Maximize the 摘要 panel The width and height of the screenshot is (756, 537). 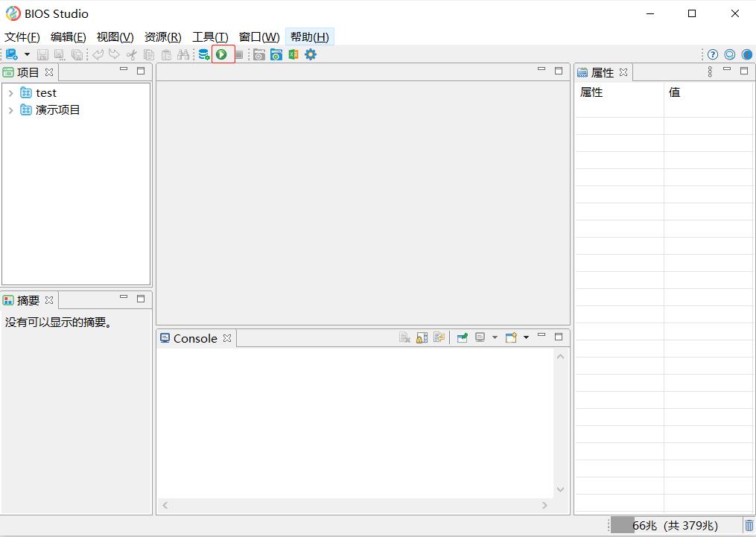[x=141, y=299]
